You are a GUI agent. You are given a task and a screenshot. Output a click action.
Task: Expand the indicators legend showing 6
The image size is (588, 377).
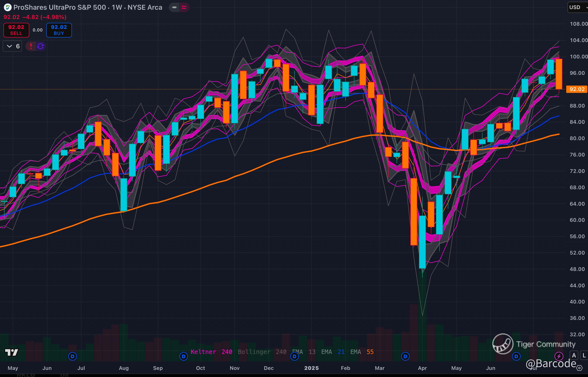coord(12,46)
